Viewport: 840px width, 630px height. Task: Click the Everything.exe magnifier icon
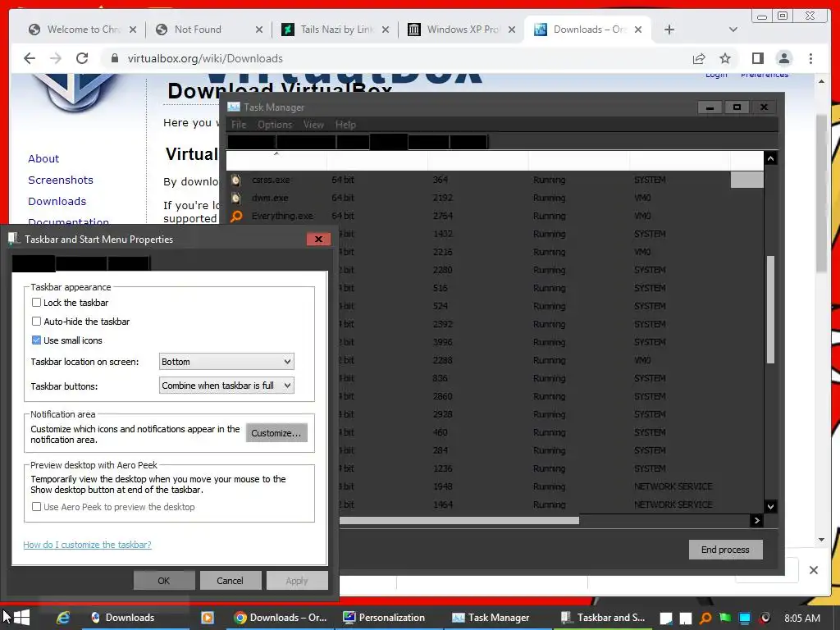[x=236, y=216]
